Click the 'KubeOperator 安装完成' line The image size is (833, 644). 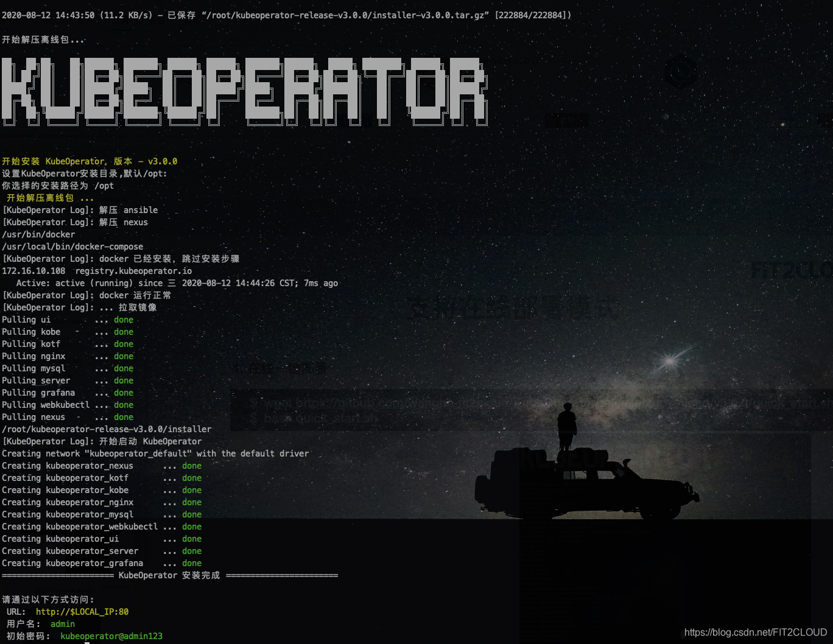click(x=170, y=575)
